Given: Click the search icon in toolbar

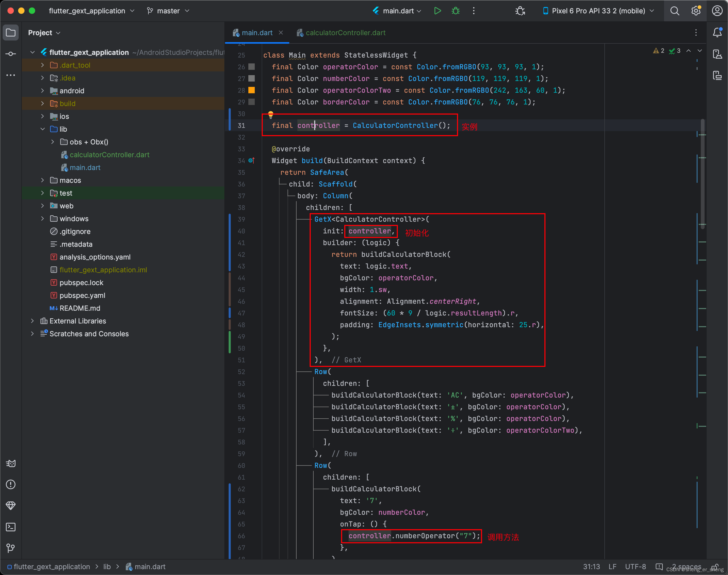Looking at the screenshot, I should (676, 11).
